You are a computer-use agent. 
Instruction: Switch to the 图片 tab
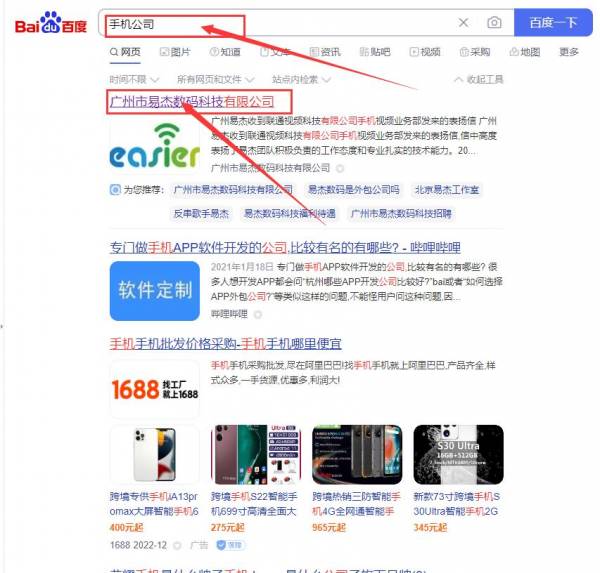point(175,52)
